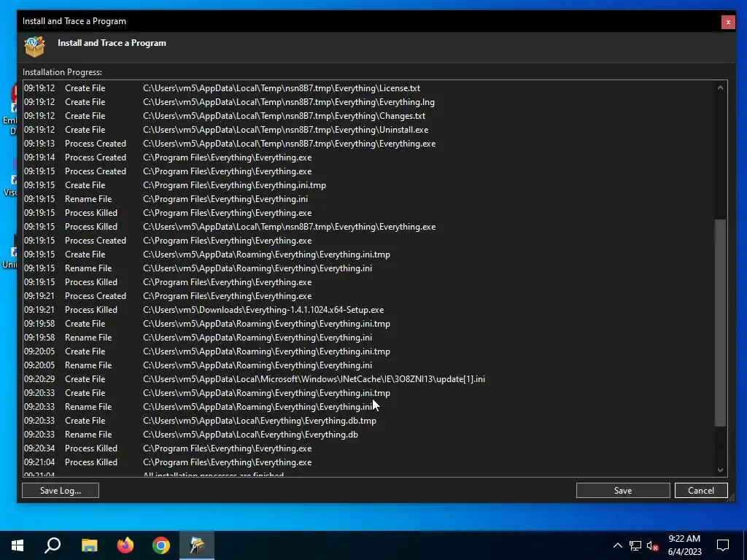The height and width of the screenshot is (560, 747).
Task: Open the clock showing 9:22 AM
Action: [684, 545]
